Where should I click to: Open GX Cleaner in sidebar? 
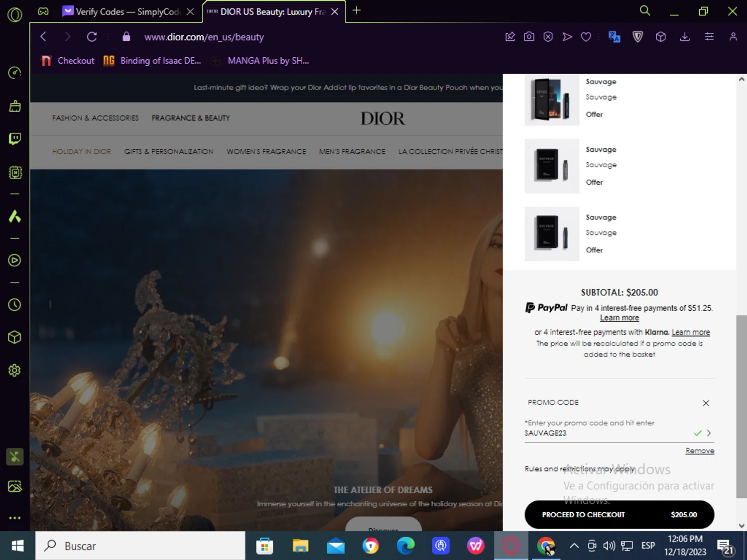pyautogui.click(x=15, y=106)
